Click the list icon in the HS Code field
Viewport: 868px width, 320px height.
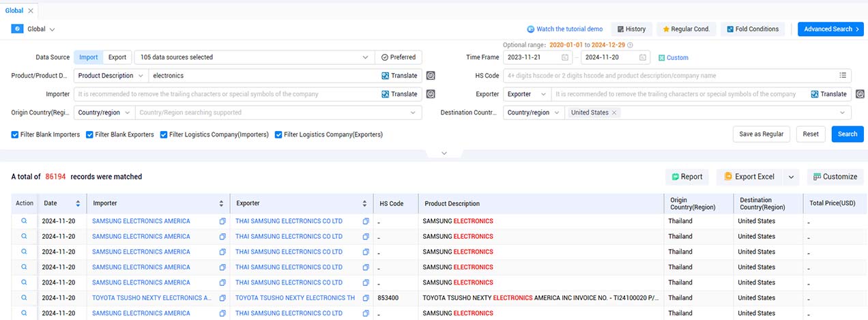click(843, 76)
